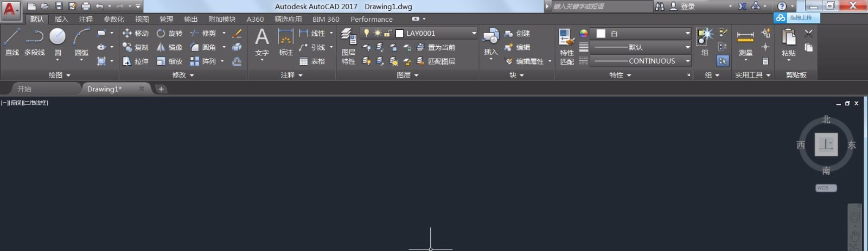Select the 圆弧 (Arc) tool

tap(81, 42)
